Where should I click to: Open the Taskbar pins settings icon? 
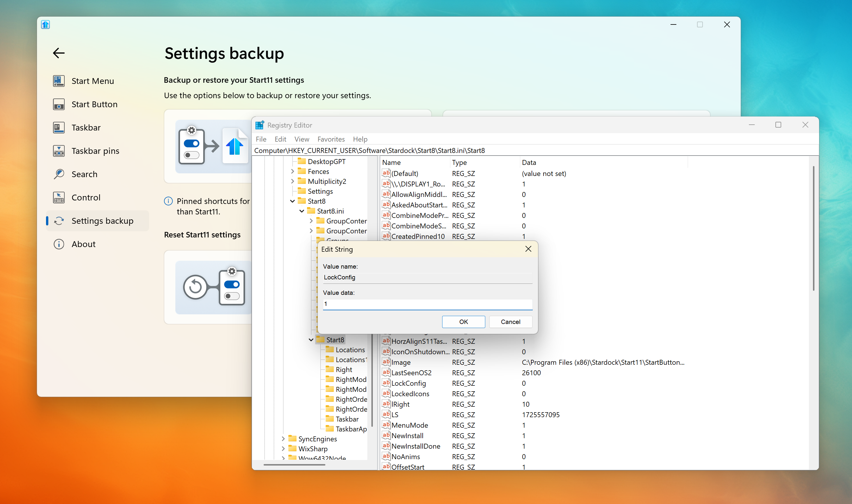[59, 151]
